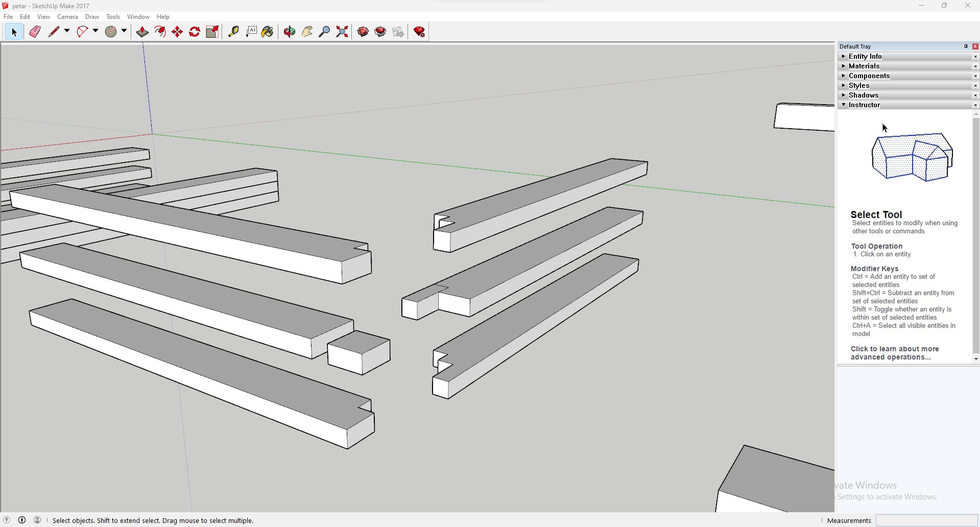Open the 3D Warehouse icon
The image size is (980, 527).
(x=363, y=32)
